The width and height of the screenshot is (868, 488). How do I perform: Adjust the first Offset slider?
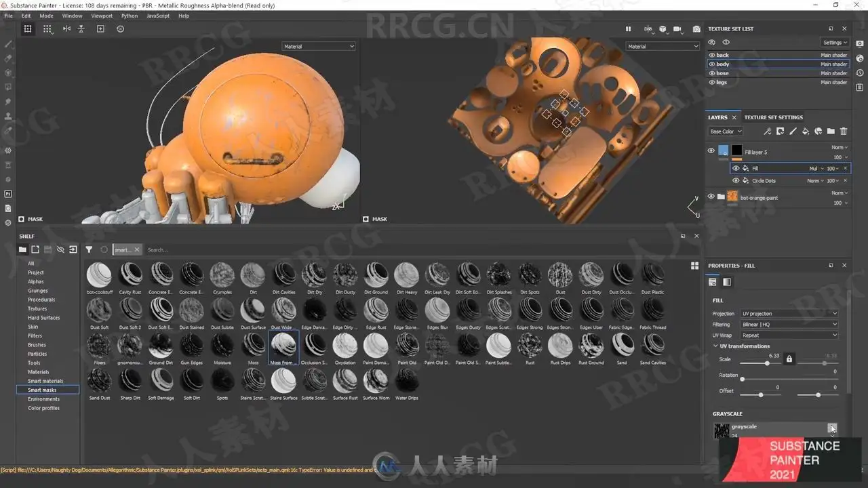(x=760, y=394)
